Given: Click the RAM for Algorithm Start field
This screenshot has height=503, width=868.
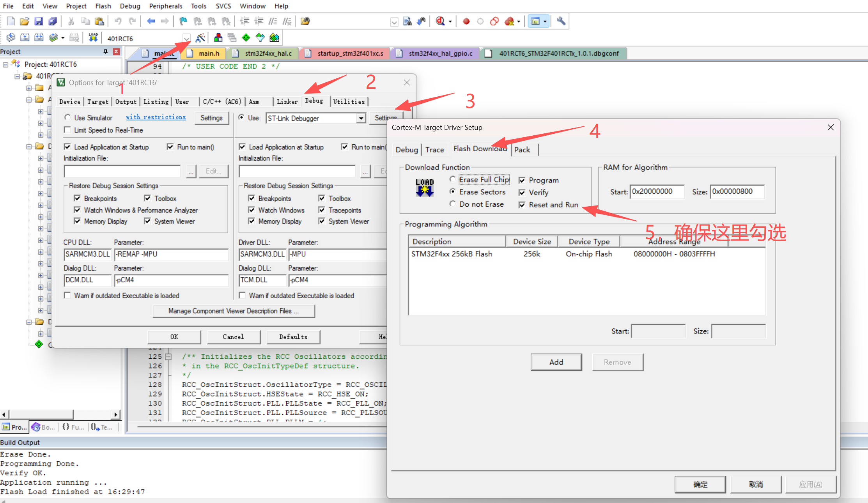Looking at the screenshot, I should click(657, 192).
